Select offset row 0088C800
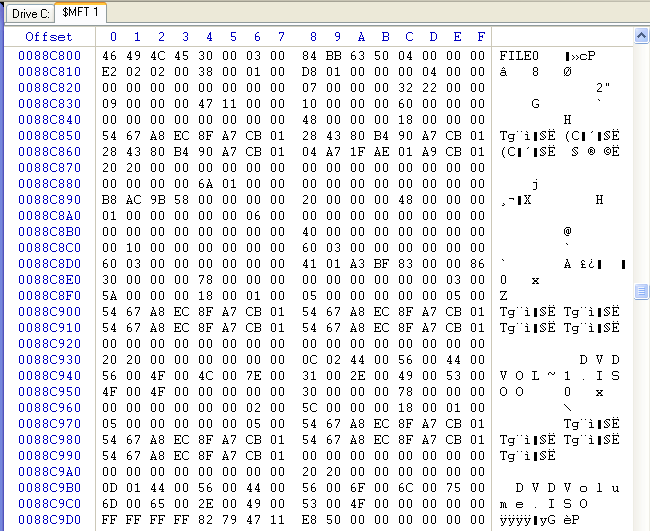The image size is (650, 531). [49, 55]
